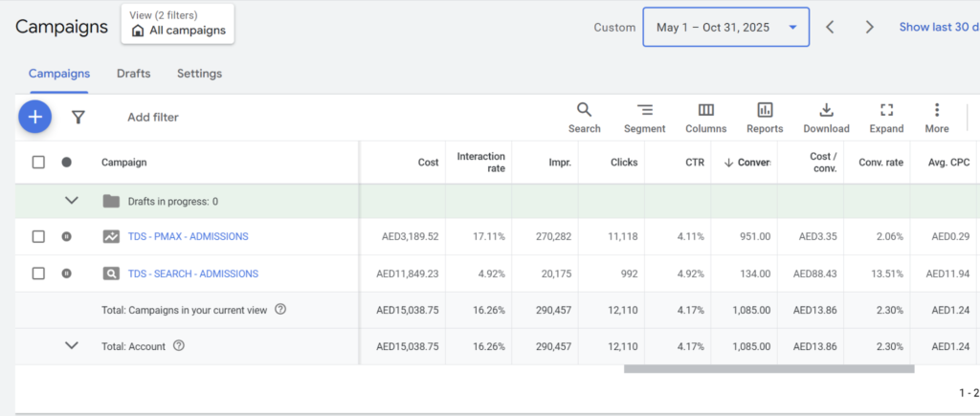Expand the table to full screen
980x416 pixels.
886,118
